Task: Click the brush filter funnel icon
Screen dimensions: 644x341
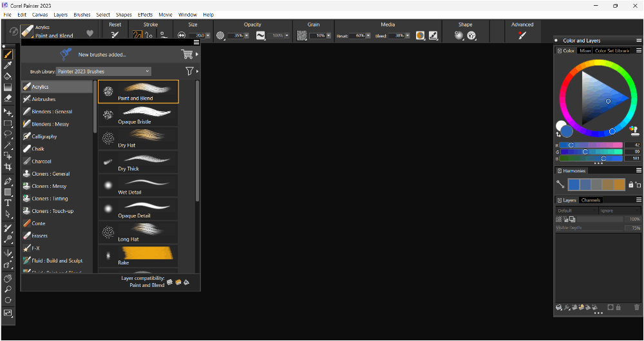Action: pyautogui.click(x=189, y=71)
